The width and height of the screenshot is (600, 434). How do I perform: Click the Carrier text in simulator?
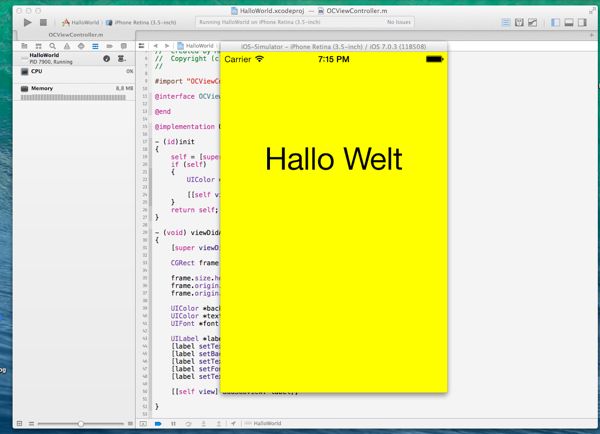238,59
